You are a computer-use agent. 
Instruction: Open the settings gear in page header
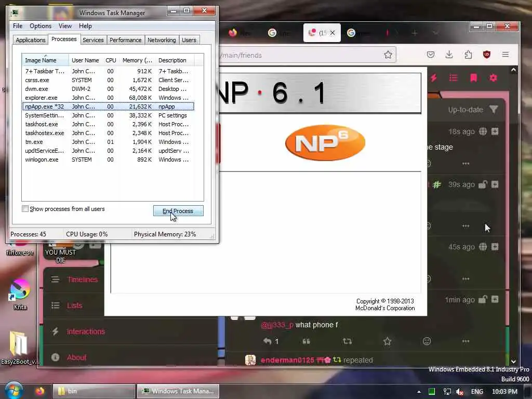click(493, 78)
